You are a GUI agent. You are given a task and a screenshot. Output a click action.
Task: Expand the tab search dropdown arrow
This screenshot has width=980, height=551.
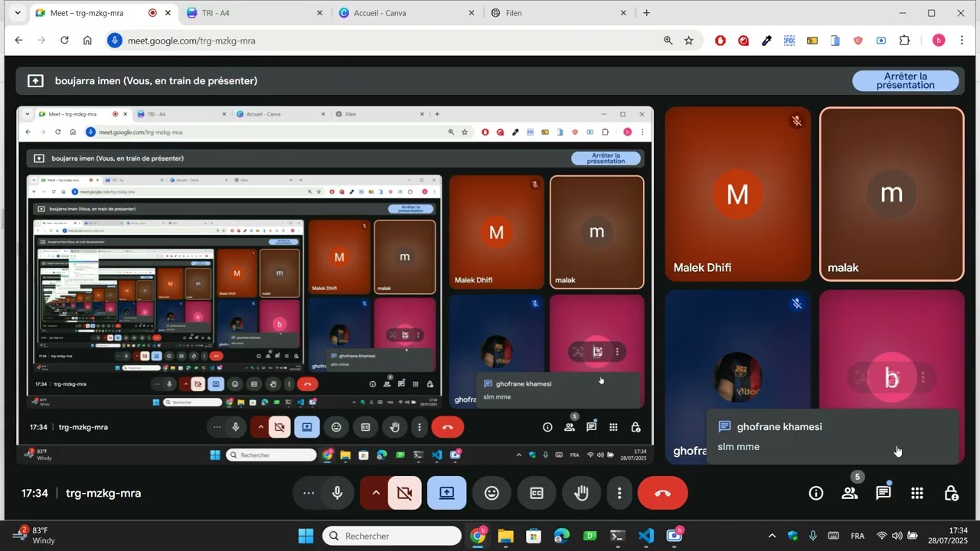point(18,13)
